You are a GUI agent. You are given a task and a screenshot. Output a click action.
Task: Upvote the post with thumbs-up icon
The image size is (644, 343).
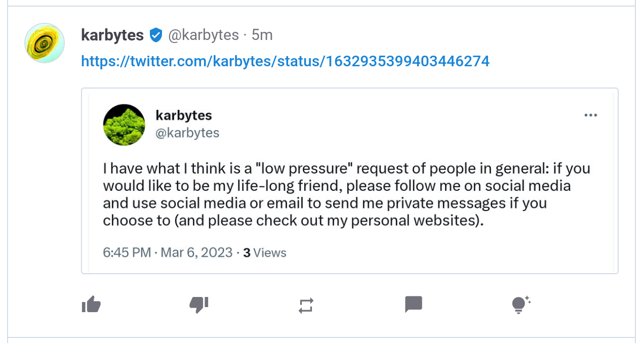[91, 305]
